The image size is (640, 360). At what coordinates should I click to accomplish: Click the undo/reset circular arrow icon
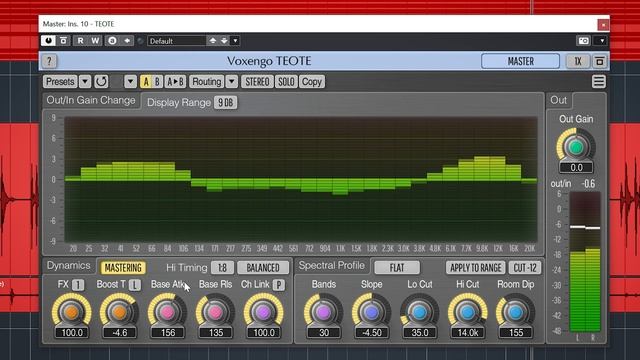click(x=101, y=82)
